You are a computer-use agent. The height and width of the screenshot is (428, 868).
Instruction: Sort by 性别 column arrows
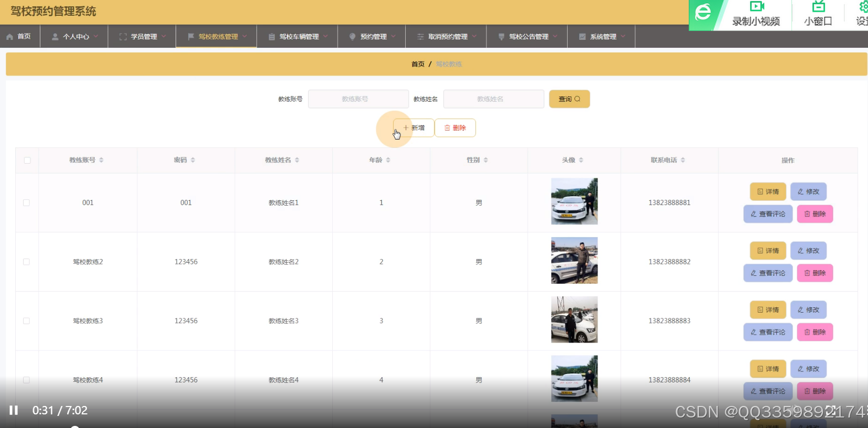pos(485,160)
